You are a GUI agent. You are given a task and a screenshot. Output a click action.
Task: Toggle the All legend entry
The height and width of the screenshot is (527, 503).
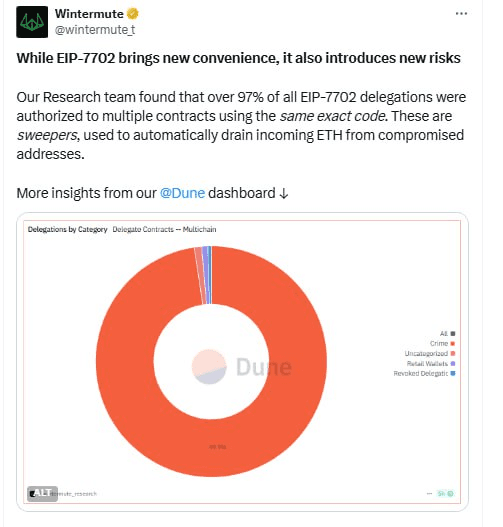447,333
